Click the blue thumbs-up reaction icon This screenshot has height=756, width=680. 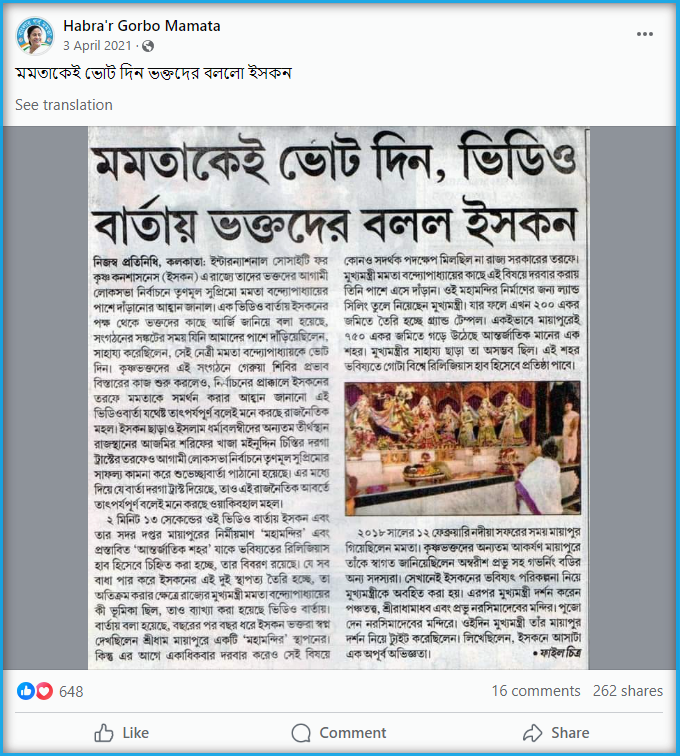26,691
